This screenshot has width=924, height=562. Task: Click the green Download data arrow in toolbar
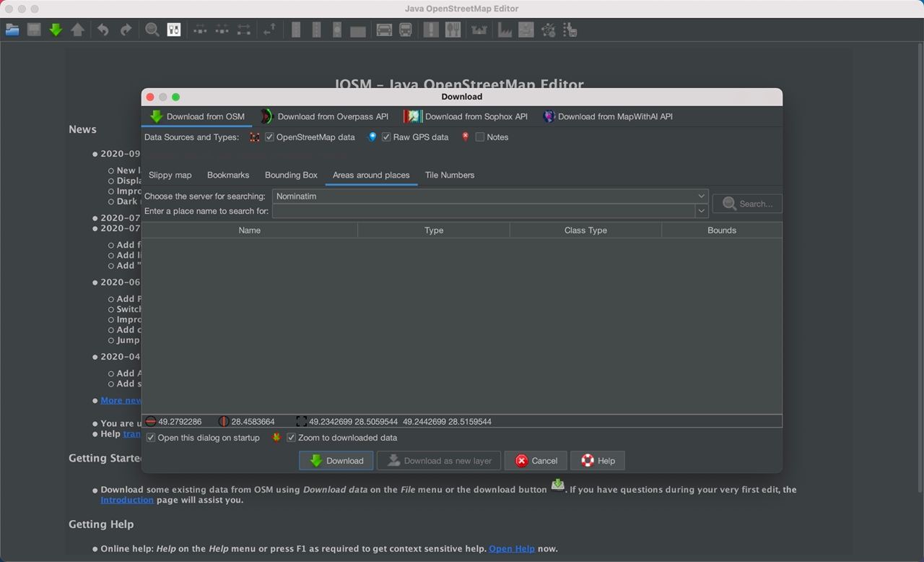[x=56, y=30]
